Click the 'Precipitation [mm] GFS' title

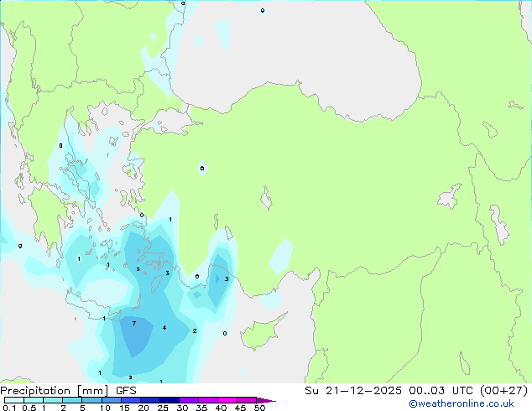tap(68, 391)
